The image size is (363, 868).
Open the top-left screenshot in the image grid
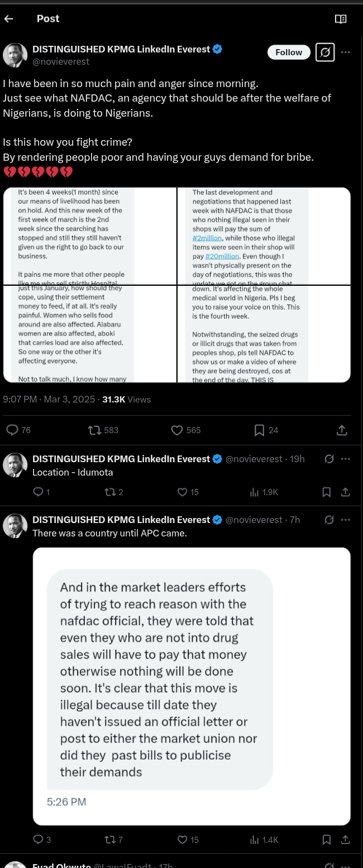point(90,237)
